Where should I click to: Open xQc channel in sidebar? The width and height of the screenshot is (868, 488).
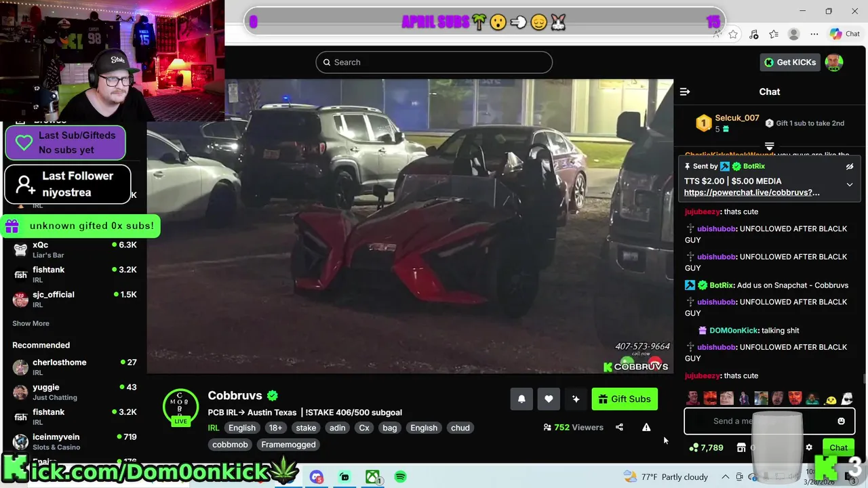tap(75, 249)
